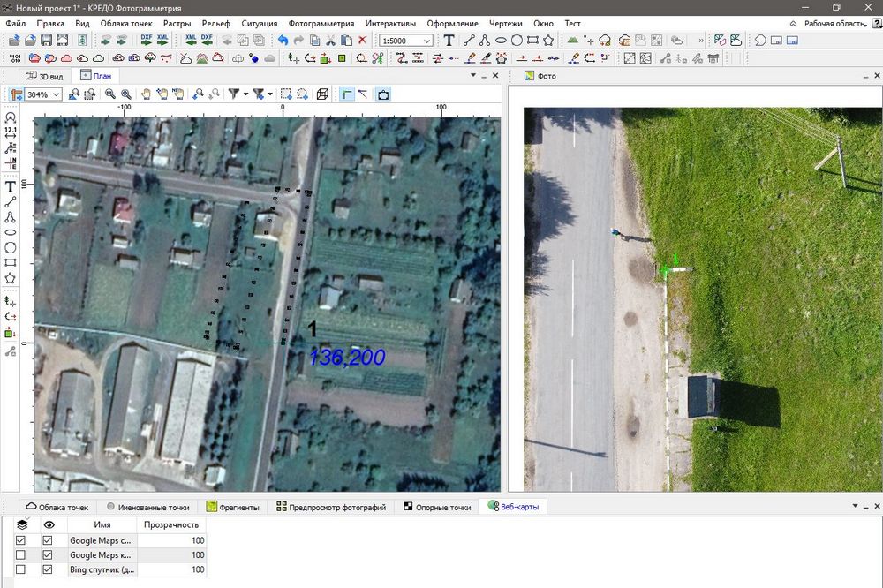The width and height of the screenshot is (883, 588).
Task: Enable the layer checkbox for Bing спутник
Action: tap(21, 570)
